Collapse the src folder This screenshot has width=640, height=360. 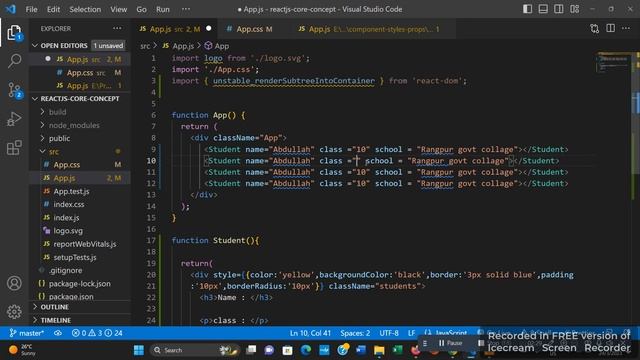(54, 151)
